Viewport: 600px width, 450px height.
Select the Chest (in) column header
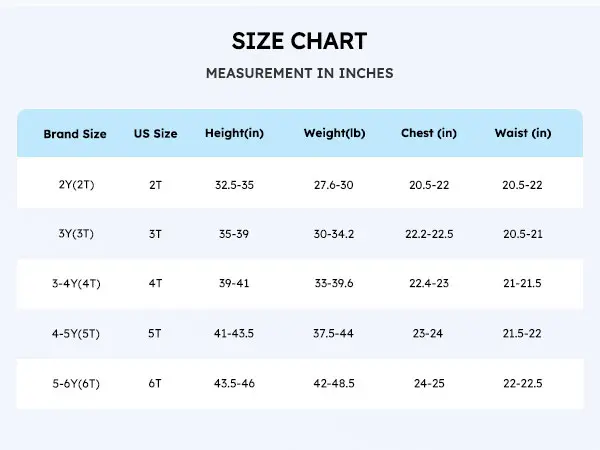[x=429, y=134]
